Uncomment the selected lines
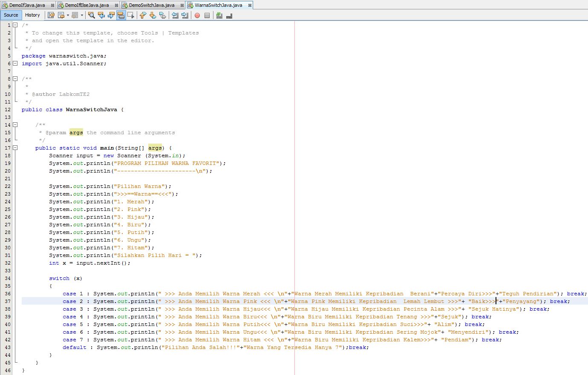The image size is (588, 375). (229, 15)
